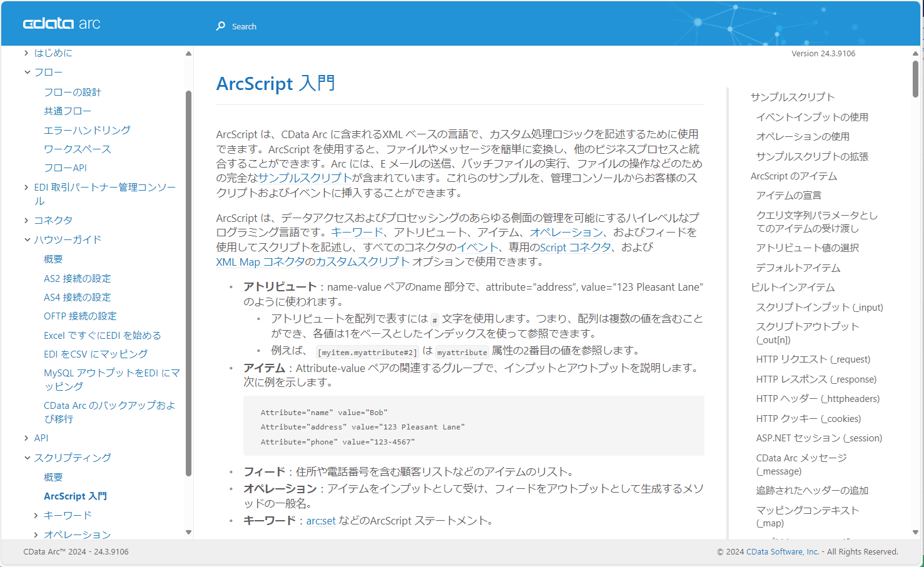The image size is (924, 567).
Task: Jump to オペレーションの使用 section
Action: pyautogui.click(x=803, y=136)
